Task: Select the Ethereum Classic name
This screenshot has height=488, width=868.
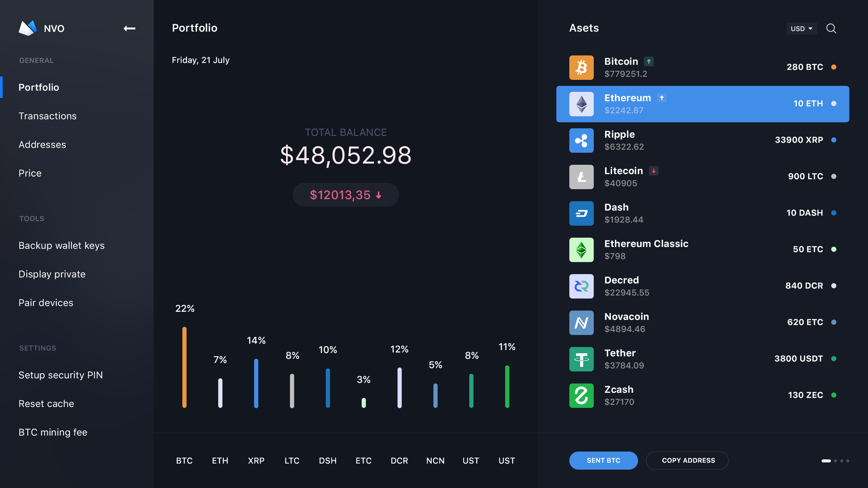Action: coord(646,244)
